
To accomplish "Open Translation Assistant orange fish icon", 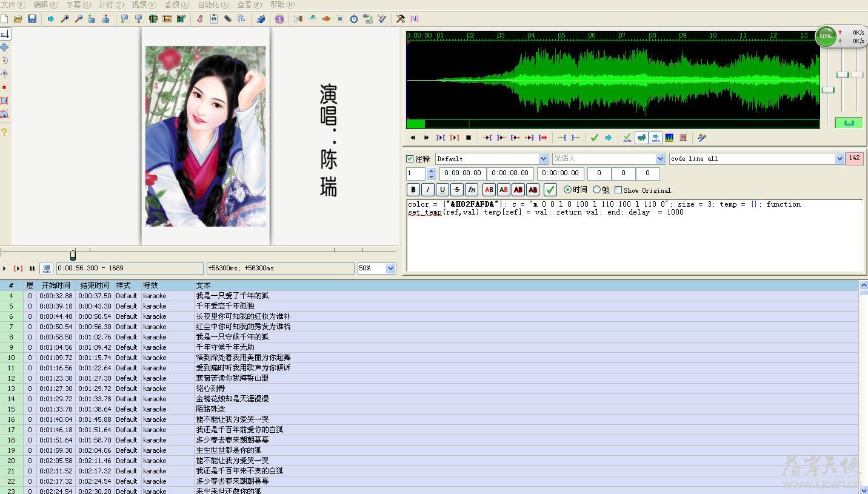I will [326, 19].
